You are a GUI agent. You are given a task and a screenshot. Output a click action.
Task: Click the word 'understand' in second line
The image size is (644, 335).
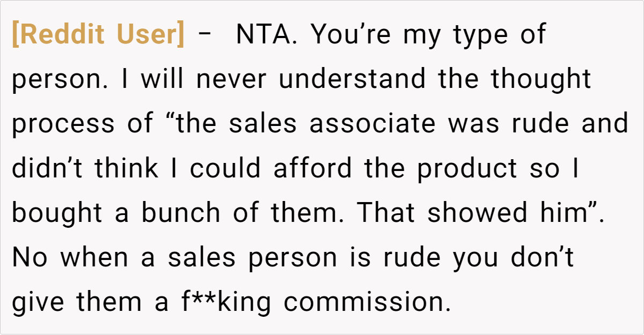click(352, 79)
